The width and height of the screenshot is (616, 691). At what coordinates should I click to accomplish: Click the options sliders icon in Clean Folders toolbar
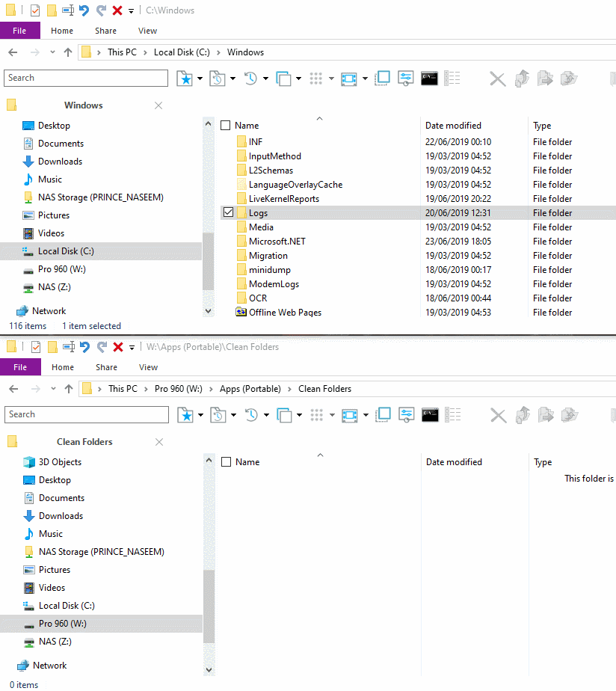pyautogui.click(x=406, y=414)
